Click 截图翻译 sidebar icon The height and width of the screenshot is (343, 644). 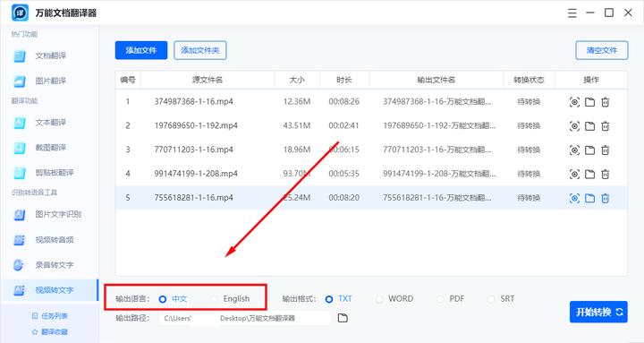(20, 148)
